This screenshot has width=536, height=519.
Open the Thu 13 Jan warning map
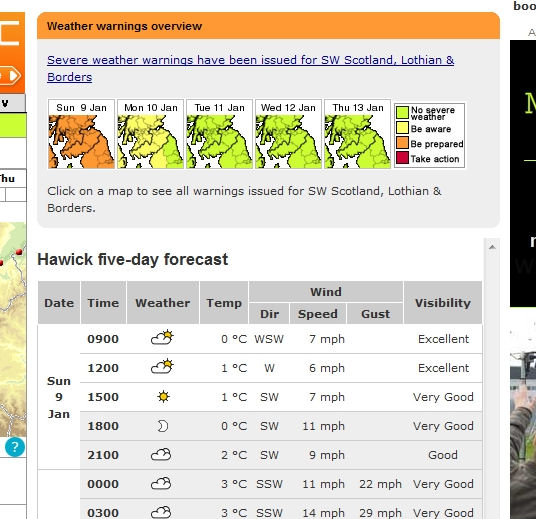(x=357, y=134)
